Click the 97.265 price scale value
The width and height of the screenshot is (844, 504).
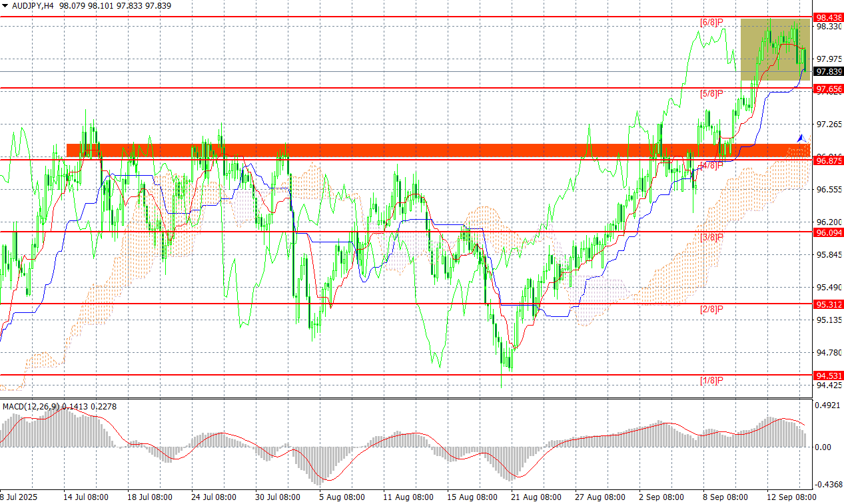click(828, 125)
